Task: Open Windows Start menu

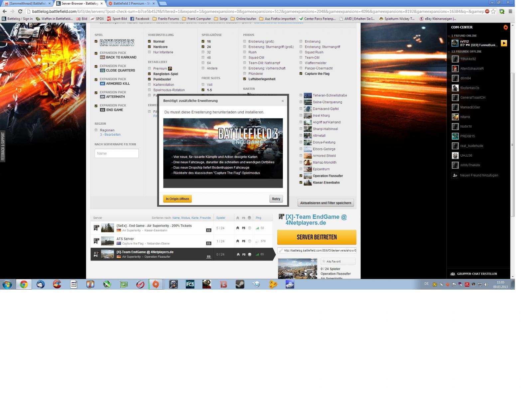Action: point(7,284)
